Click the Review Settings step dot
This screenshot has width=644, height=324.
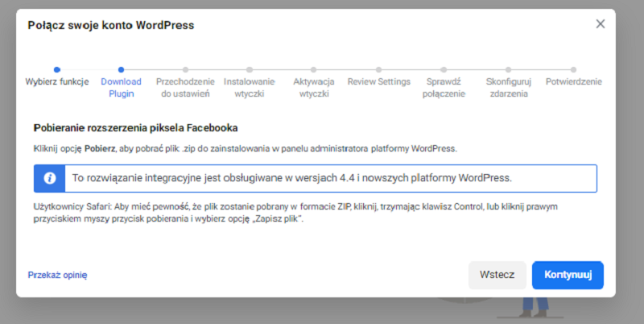pyautogui.click(x=378, y=69)
